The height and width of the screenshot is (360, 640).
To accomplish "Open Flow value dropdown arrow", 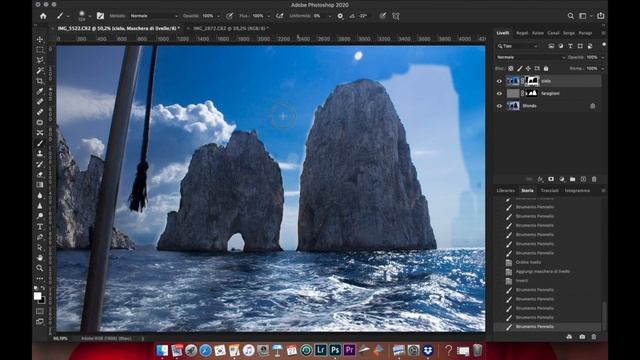I will coord(268,16).
